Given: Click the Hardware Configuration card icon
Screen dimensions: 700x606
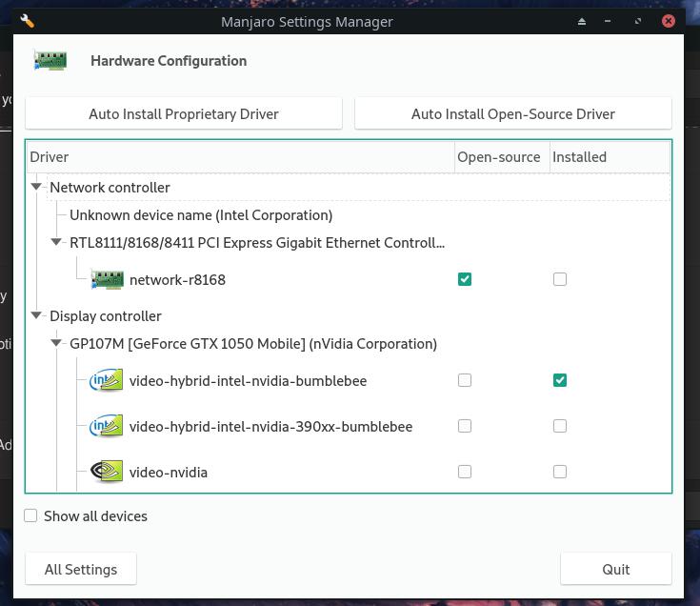Looking at the screenshot, I should [x=50, y=61].
